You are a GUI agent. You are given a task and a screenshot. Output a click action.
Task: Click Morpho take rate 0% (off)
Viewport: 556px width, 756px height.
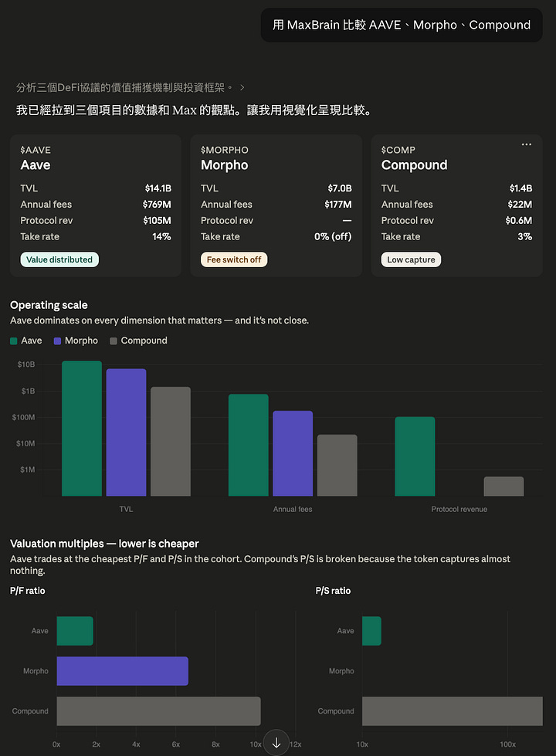click(x=333, y=237)
